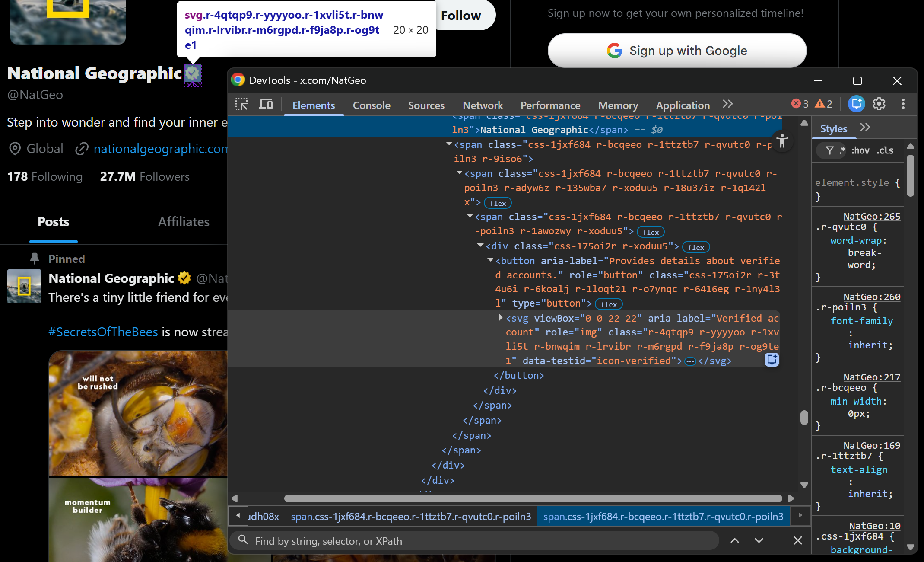The image size is (924, 562).
Task: Click the gold verified badge in pinned post
Action: click(x=184, y=278)
